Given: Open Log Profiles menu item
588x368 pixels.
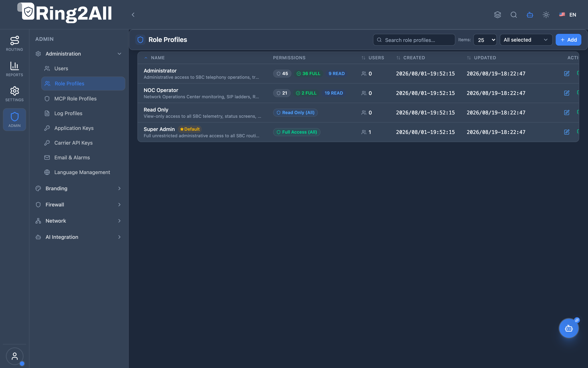Looking at the screenshot, I should pyautogui.click(x=83, y=113).
